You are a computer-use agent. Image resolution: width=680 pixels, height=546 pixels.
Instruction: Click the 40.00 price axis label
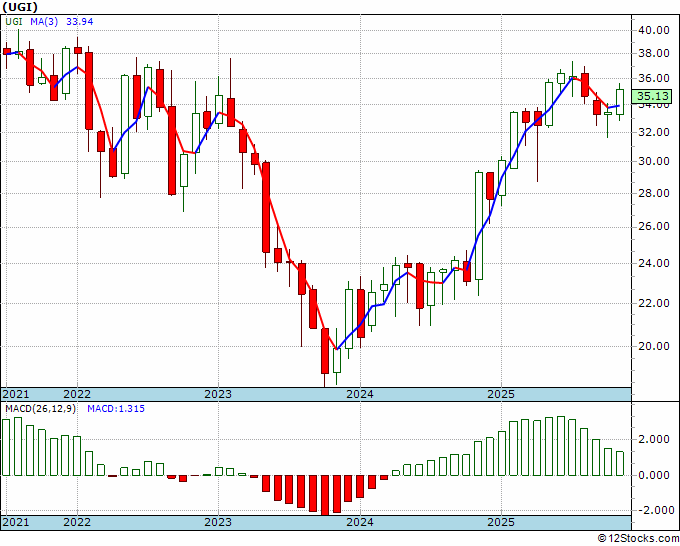tap(653, 30)
